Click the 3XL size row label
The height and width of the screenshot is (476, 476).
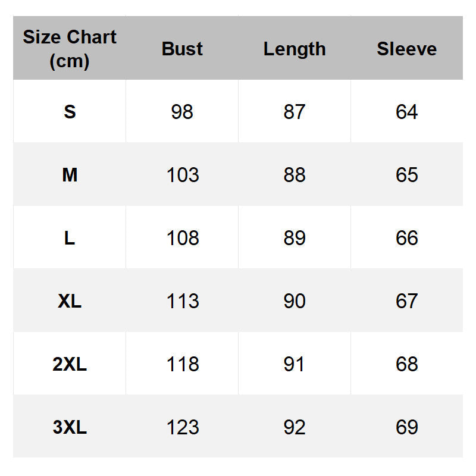click(70, 427)
